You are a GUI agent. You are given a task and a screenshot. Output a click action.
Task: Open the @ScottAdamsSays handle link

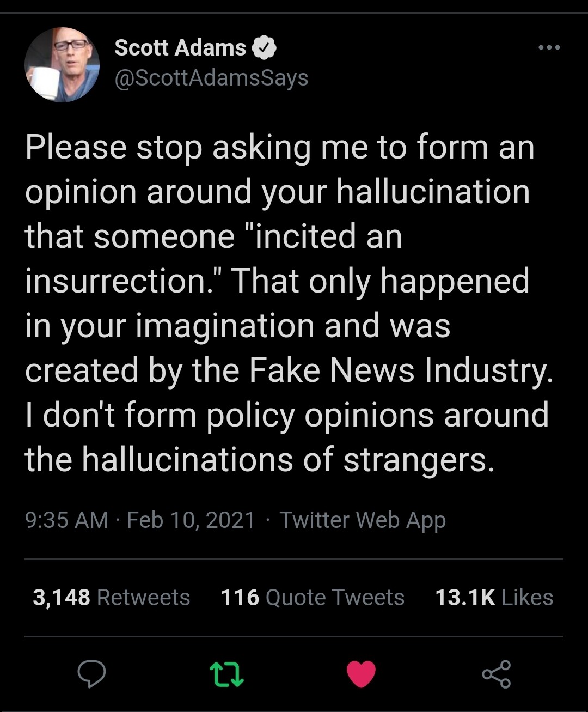tap(211, 78)
